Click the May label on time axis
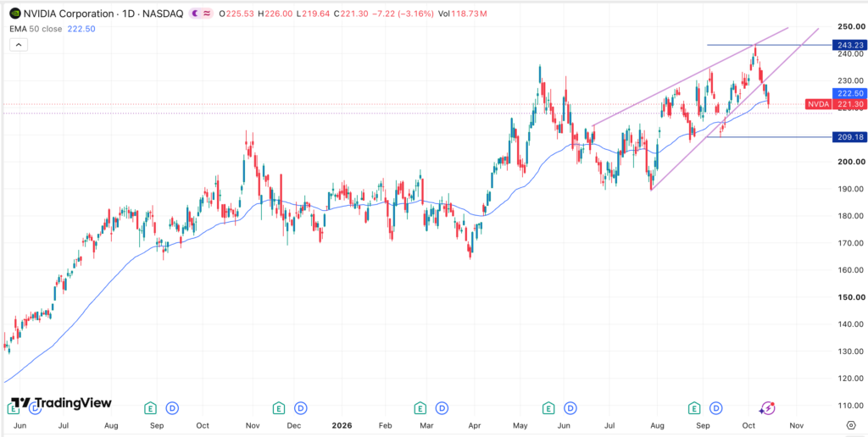 point(520,426)
